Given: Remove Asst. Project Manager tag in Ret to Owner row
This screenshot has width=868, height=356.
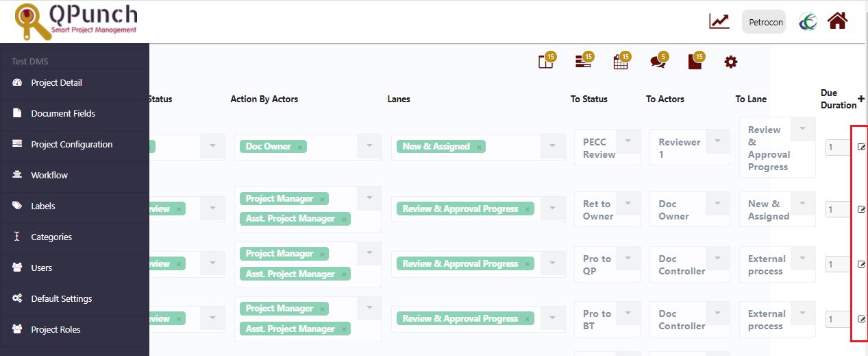Looking at the screenshot, I should coord(344,219).
